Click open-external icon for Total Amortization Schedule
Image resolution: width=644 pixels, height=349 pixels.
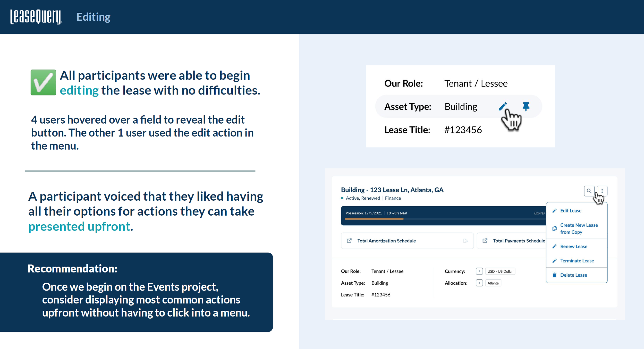pos(349,241)
